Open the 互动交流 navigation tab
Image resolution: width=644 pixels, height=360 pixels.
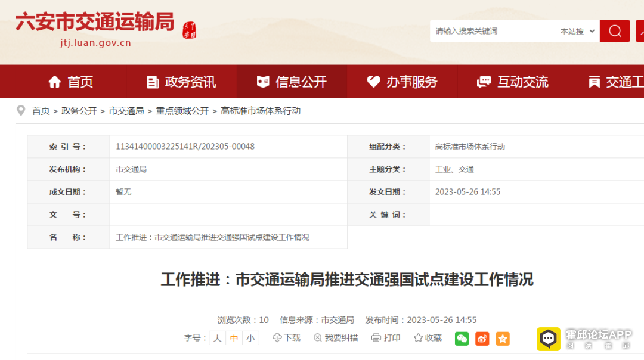[513, 82]
